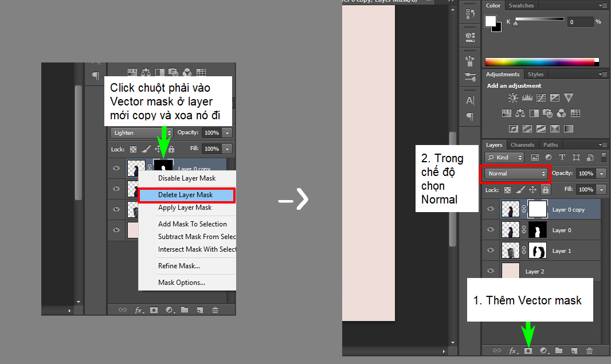Open the Kind filter dropdown
The height and width of the screenshot is (364, 611).
point(504,157)
